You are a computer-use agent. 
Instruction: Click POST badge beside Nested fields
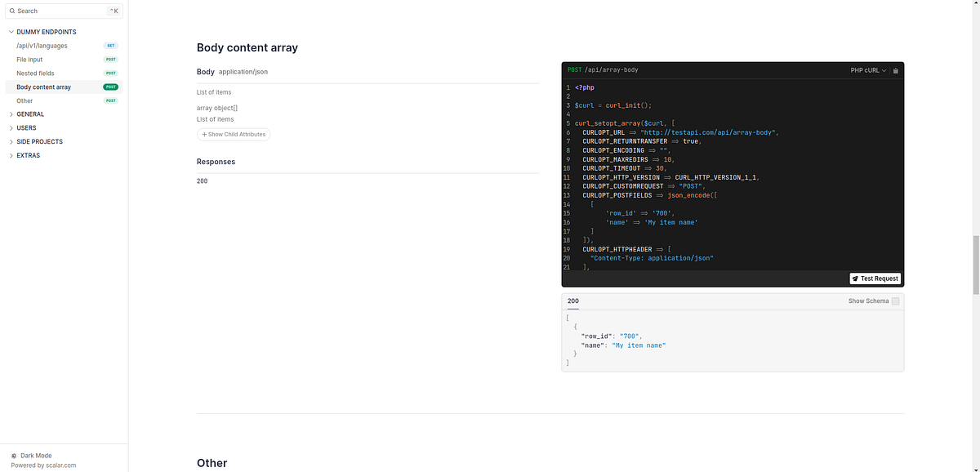[110, 73]
